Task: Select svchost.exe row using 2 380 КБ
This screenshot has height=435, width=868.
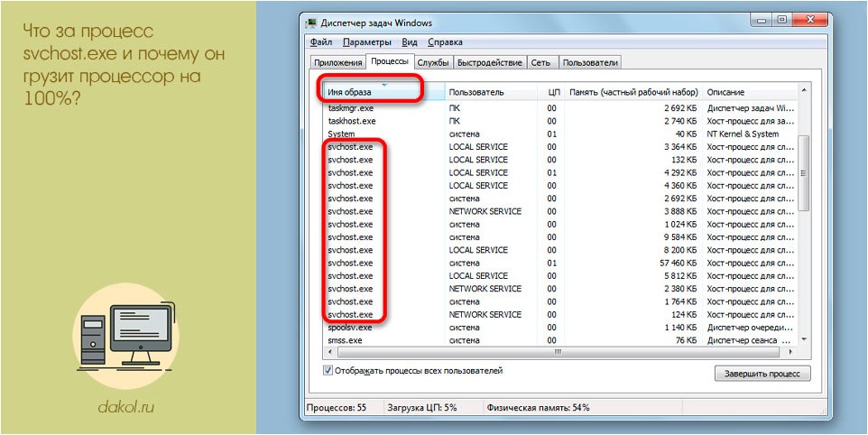Action: [x=560, y=288]
